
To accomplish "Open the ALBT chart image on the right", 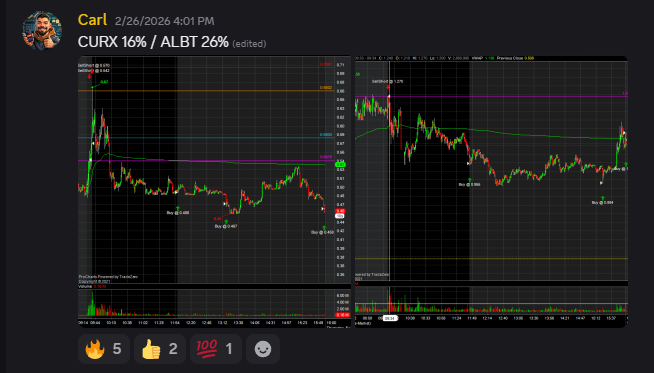I will tap(491, 192).
